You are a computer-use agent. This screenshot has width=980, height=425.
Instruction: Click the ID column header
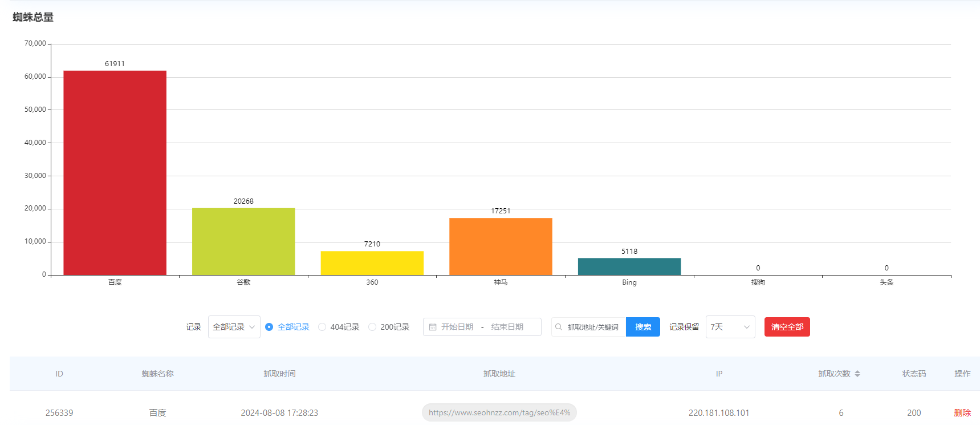59,374
